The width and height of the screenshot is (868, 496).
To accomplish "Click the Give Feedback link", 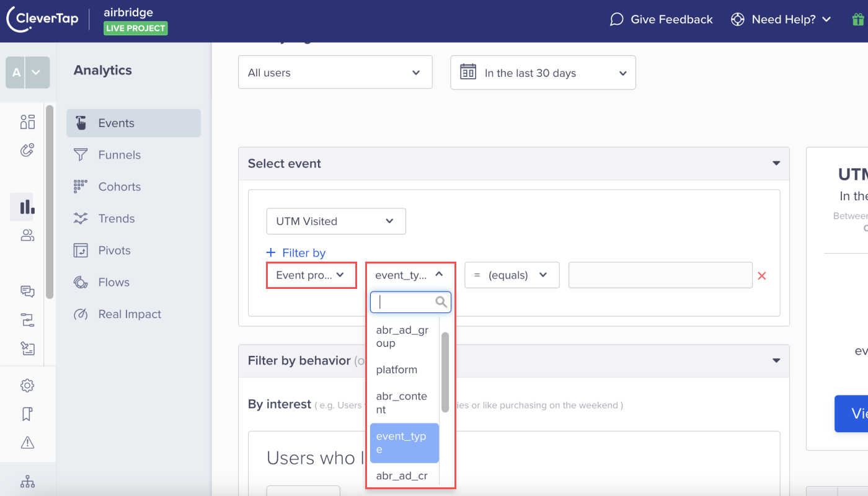I will tap(671, 19).
